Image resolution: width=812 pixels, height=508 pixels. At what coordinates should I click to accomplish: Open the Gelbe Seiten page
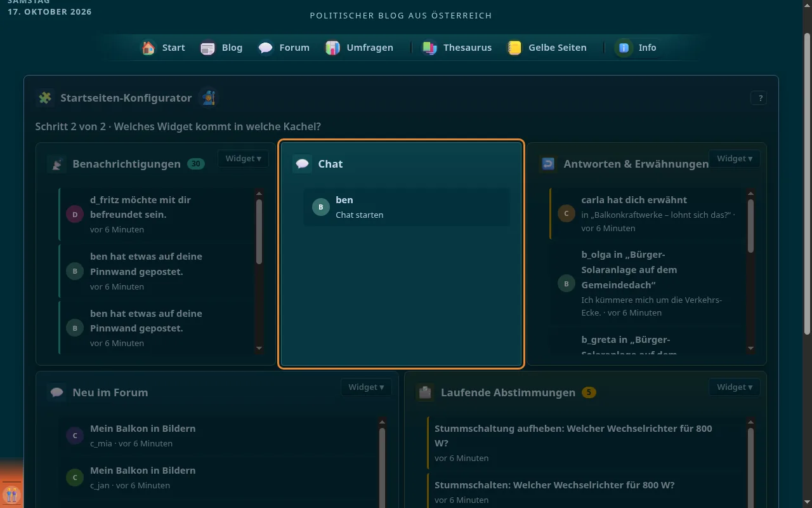pyautogui.click(x=547, y=48)
